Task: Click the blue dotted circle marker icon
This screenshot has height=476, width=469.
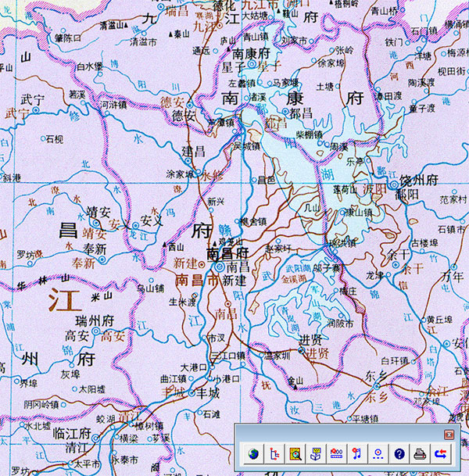Action: tap(378, 453)
